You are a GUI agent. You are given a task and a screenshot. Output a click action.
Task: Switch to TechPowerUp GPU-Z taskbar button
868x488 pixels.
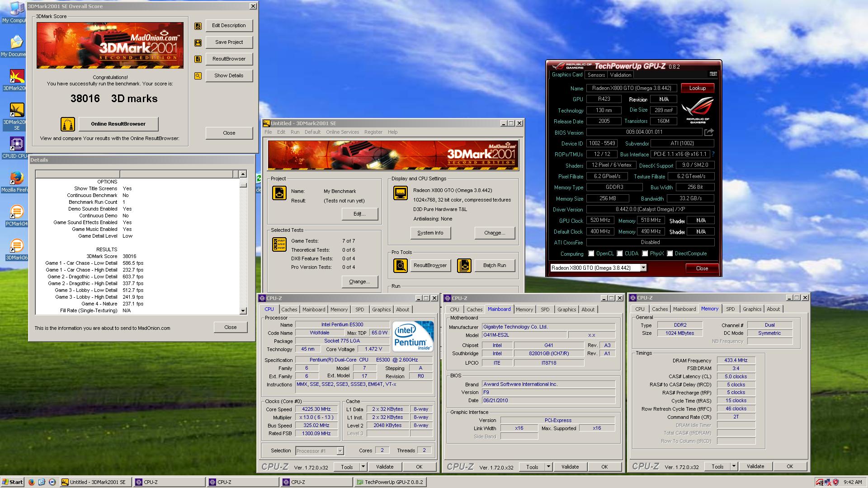[x=390, y=482]
